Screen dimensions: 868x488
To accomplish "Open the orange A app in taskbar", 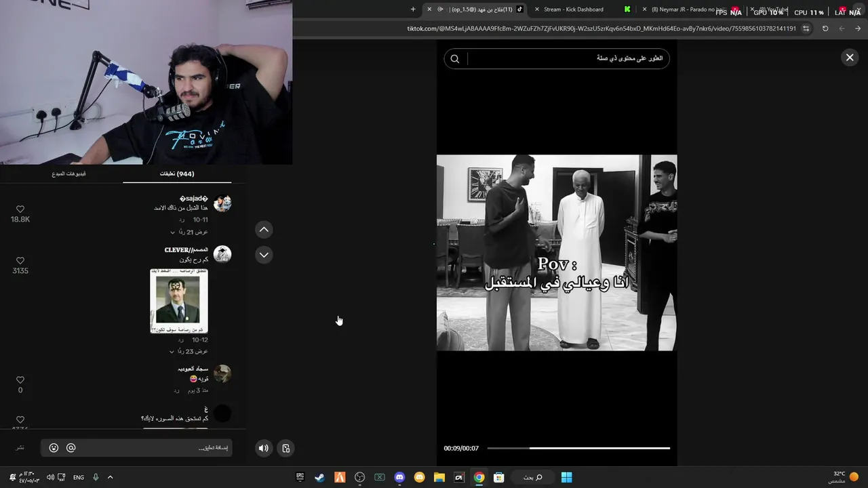I will click(340, 477).
